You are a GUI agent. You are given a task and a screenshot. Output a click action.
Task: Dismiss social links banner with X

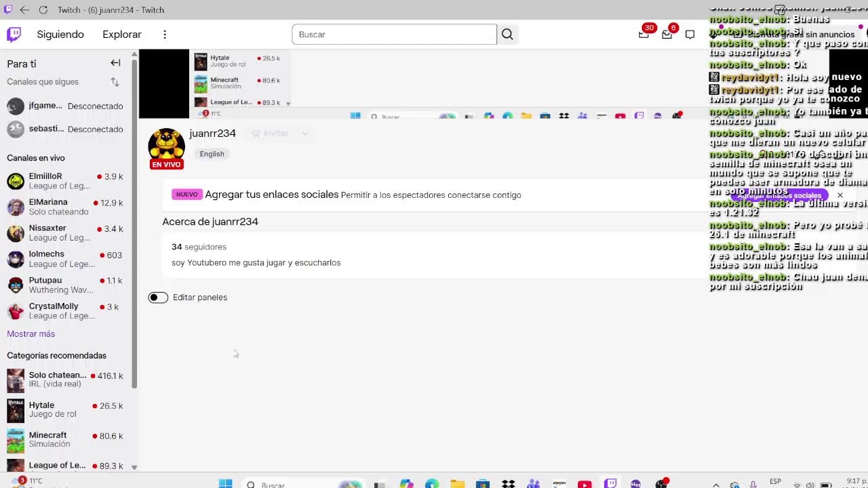(840, 195)
